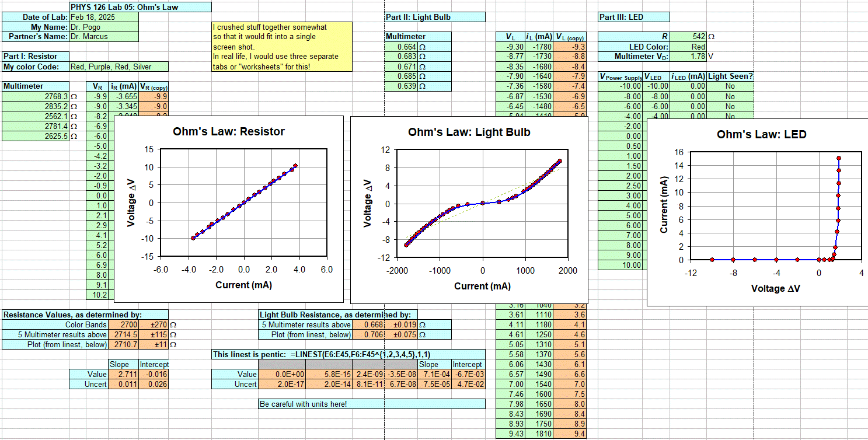
Task: Click the Color Bands resistance value 2700
Action: tap(123, 325)
